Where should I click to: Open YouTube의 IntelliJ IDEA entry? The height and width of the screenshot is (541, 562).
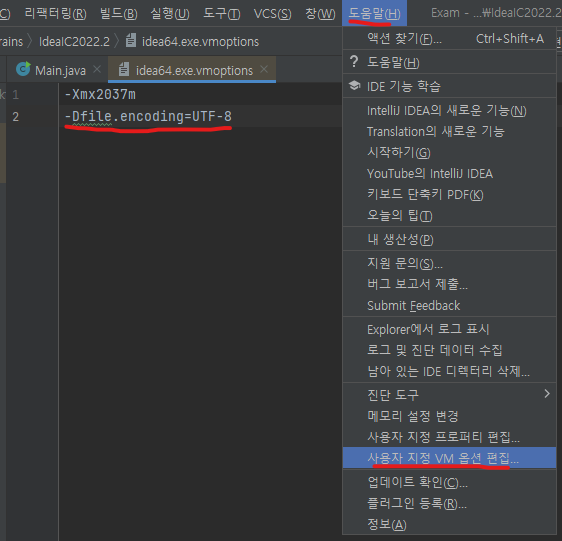pos(449,174)
